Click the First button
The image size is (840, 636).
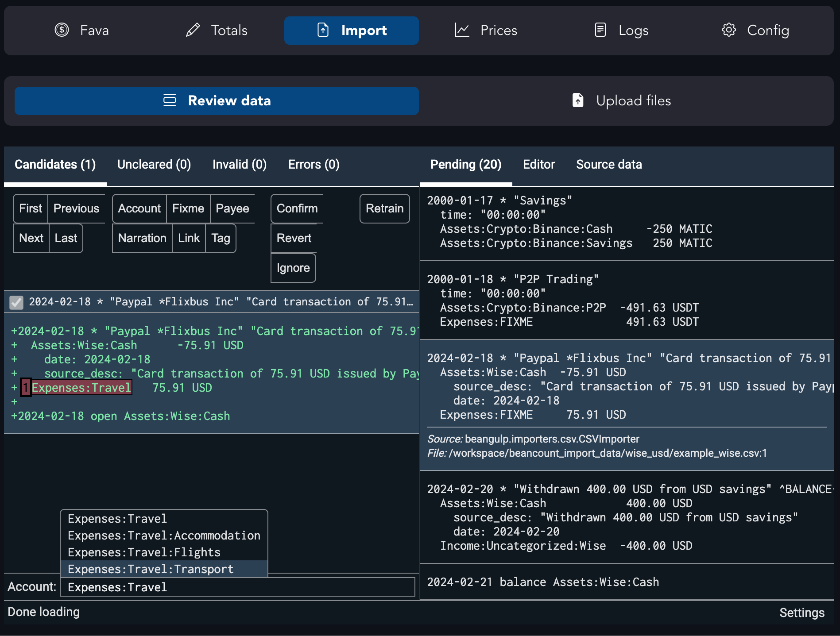click(31, 208)
